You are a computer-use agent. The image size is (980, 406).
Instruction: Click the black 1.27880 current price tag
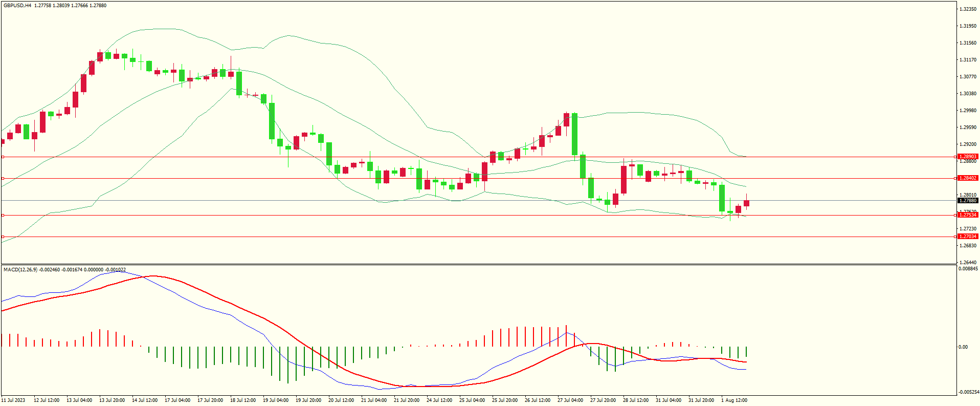coord(968,201)
